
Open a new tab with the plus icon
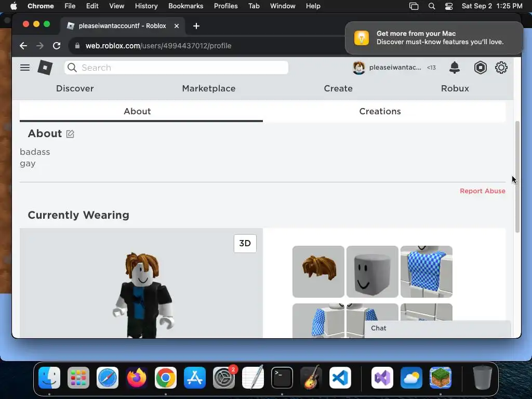(x=196, y=26)
